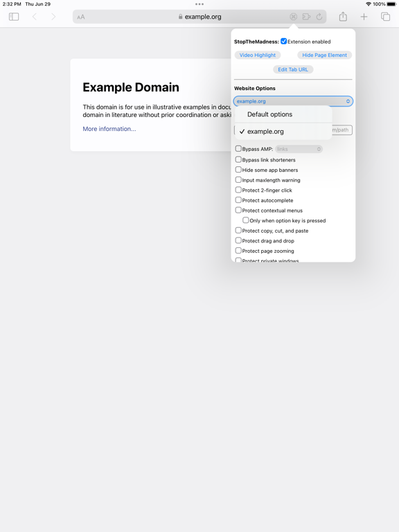399x532 pixels.
Task: Click the Hide Page Element button
Action: pos(324,55)
